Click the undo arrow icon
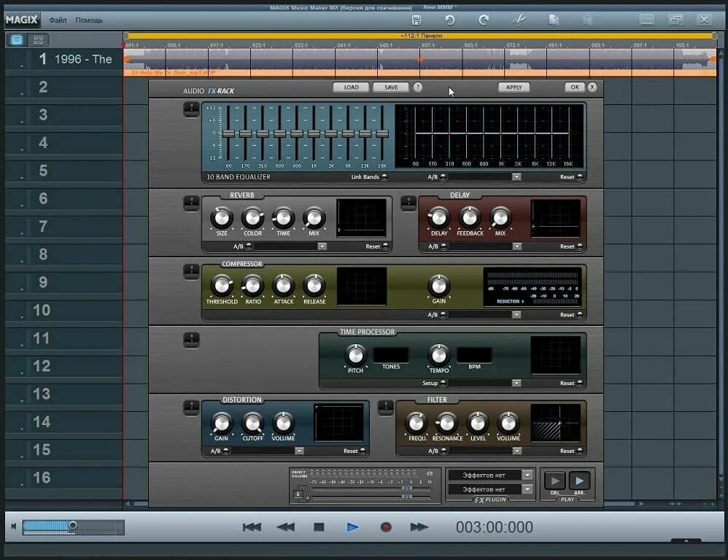 449,20
